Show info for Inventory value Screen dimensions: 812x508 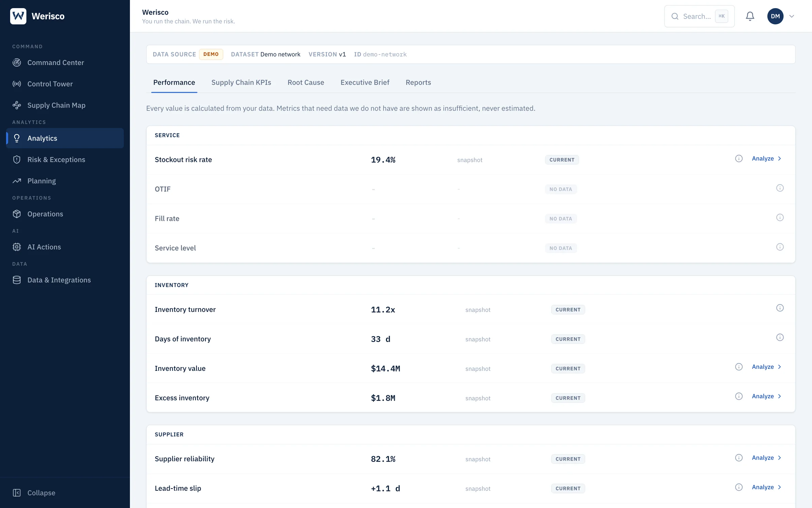coord(739,367)
